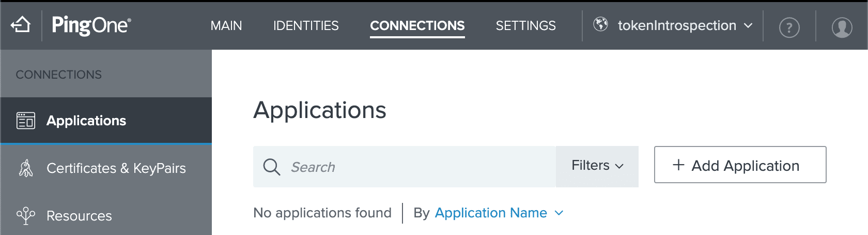Click the Applications window icon in sidebar

pos(26,120)
